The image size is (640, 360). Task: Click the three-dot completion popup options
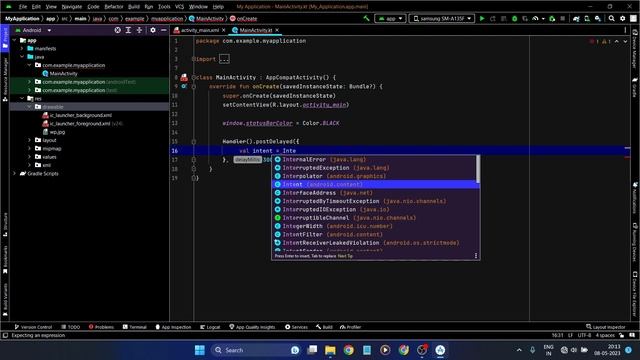coord(476,256)
